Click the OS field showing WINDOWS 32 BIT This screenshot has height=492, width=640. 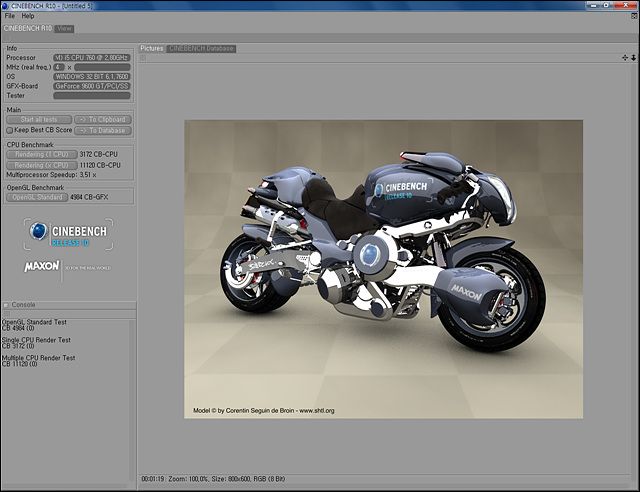[92, 76]
